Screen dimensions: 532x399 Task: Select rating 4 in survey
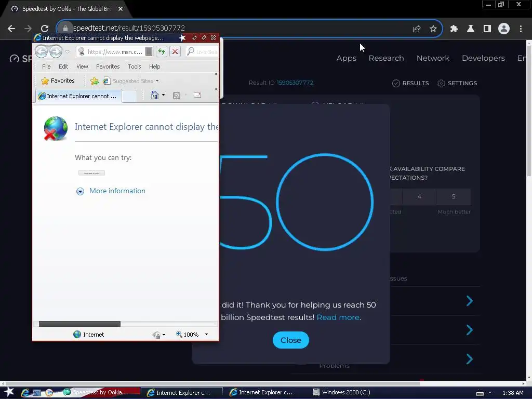(419, 196)
